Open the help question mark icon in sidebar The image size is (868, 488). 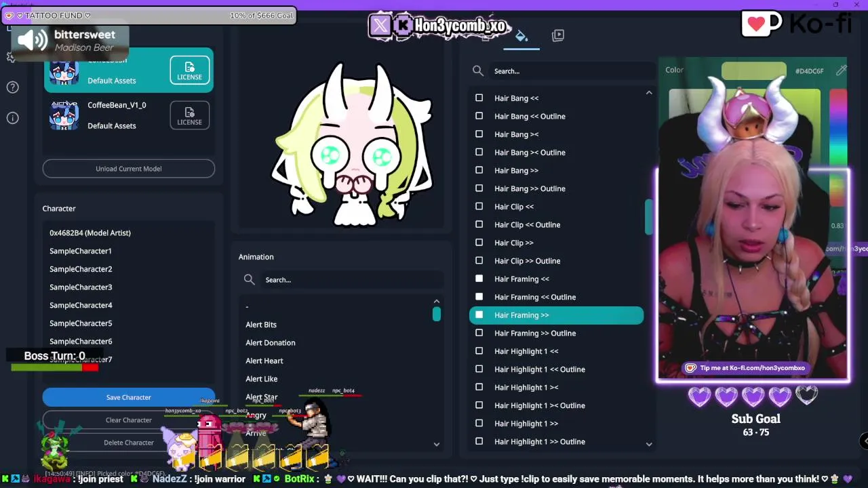(12, 87)
